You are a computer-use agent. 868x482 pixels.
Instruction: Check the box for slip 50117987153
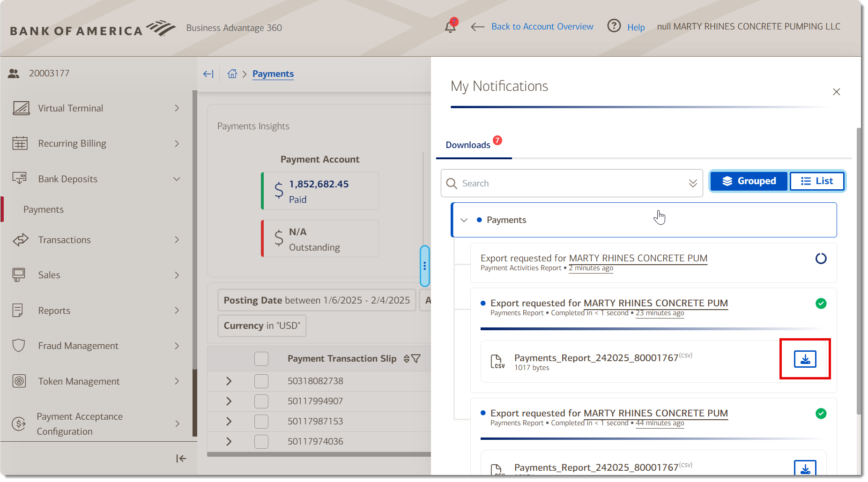(261, 422)
